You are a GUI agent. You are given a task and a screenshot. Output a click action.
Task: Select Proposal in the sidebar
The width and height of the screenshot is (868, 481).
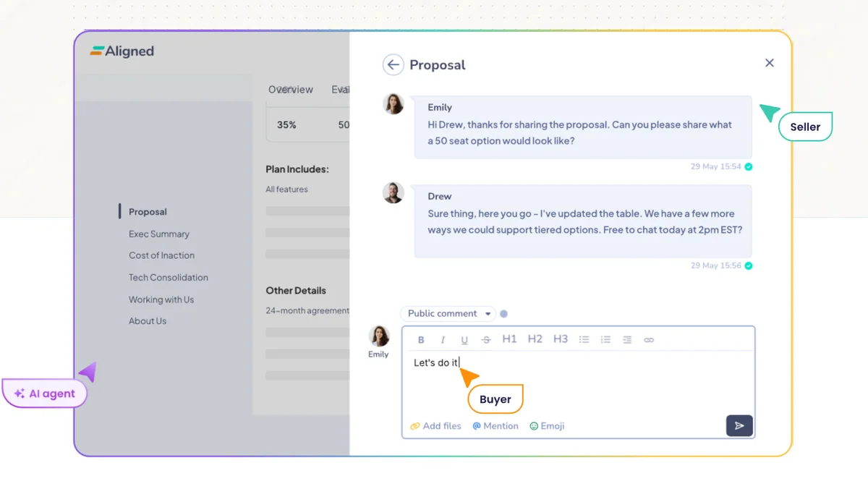(148, 212)
